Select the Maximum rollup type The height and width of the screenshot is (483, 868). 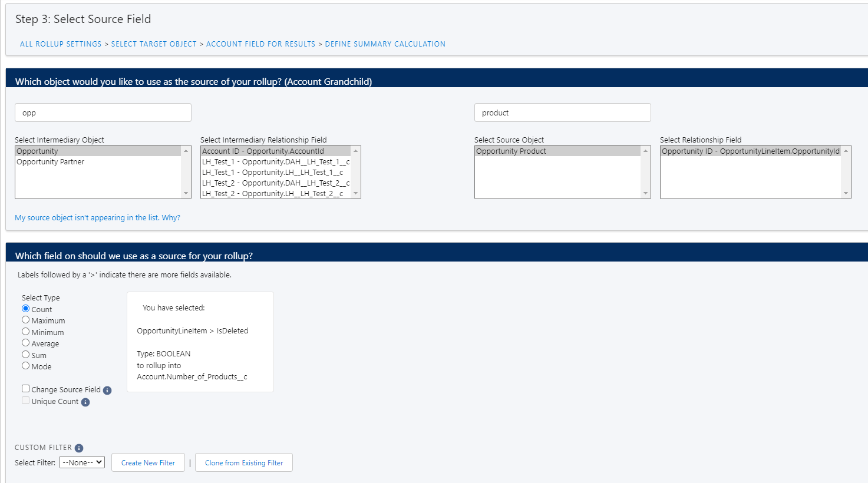25,320
